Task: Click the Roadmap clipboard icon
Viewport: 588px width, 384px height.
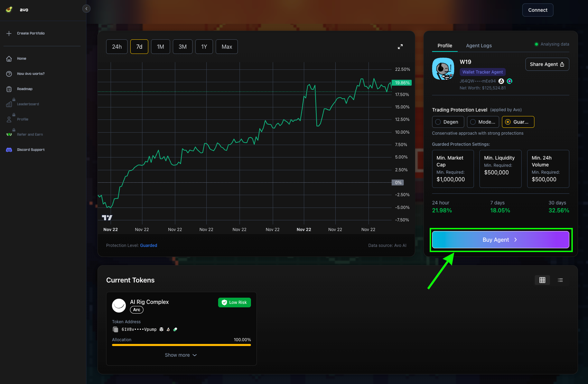Action: 9,89
